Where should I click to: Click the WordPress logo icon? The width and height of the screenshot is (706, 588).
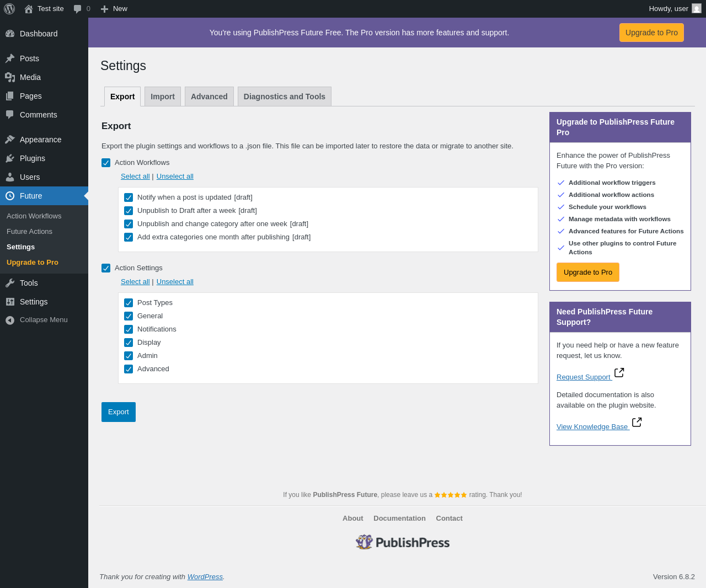9,9
